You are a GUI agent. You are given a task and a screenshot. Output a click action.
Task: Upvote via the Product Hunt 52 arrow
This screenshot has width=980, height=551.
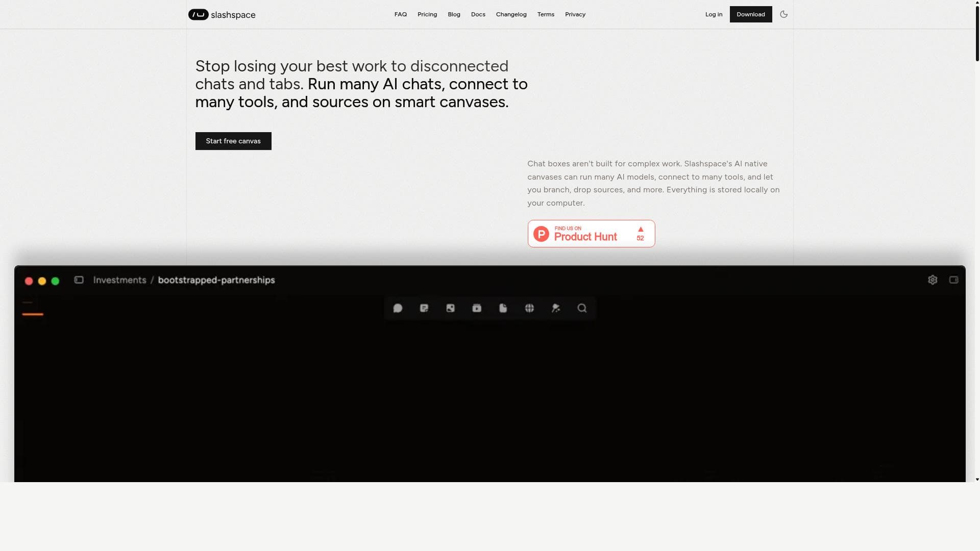tap(641, 234)
